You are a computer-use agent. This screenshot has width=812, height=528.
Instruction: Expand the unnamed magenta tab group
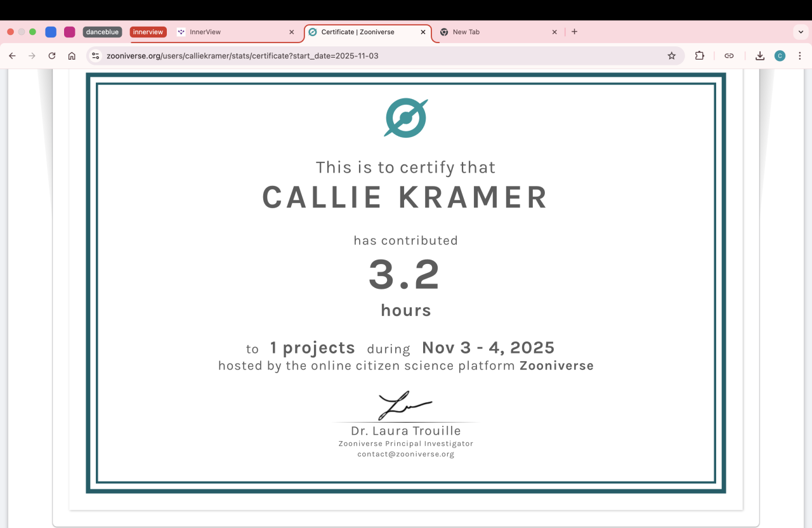pos(70,32)
